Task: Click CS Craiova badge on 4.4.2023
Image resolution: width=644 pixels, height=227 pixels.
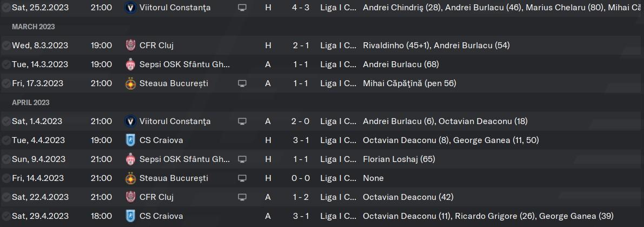Action: tap(130, 140)
